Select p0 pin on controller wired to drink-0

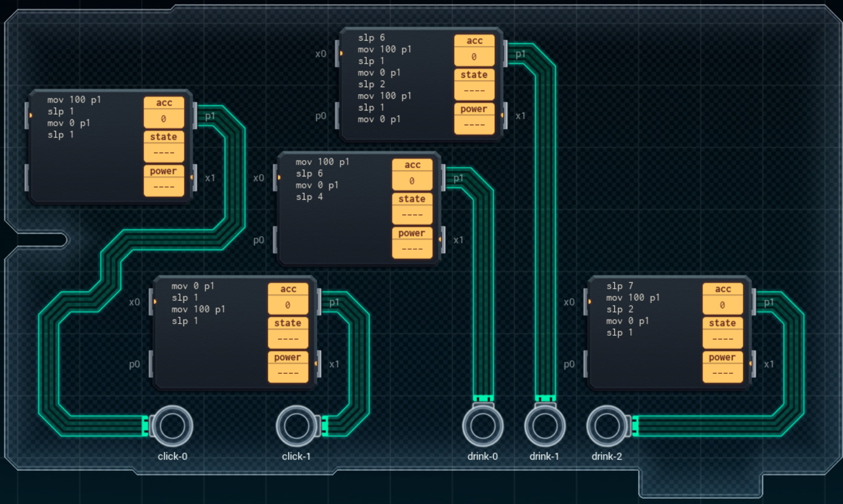[275, 240]
